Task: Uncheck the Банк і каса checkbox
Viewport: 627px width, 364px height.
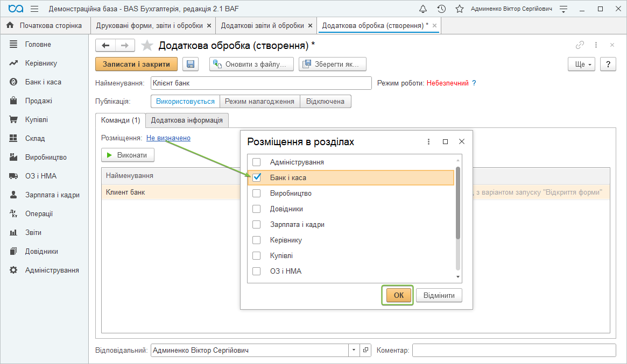Action: [x=257, y=177]
